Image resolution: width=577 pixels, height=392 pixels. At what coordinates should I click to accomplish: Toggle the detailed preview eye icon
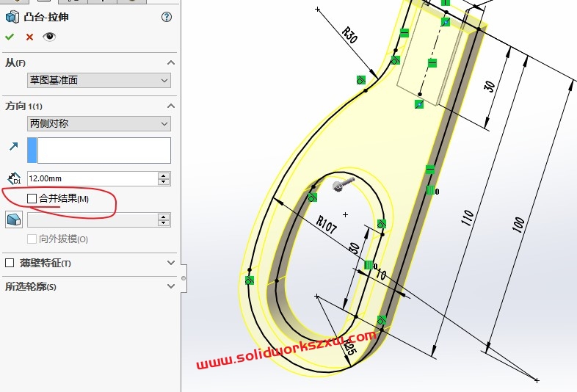[x=49, y=37]
